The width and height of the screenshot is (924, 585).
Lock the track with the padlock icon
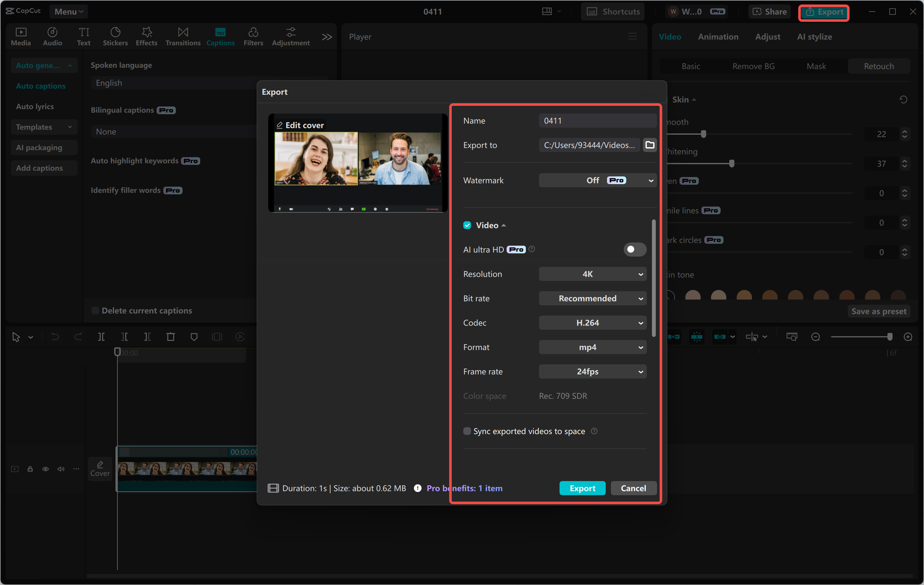tap(30, 469)
